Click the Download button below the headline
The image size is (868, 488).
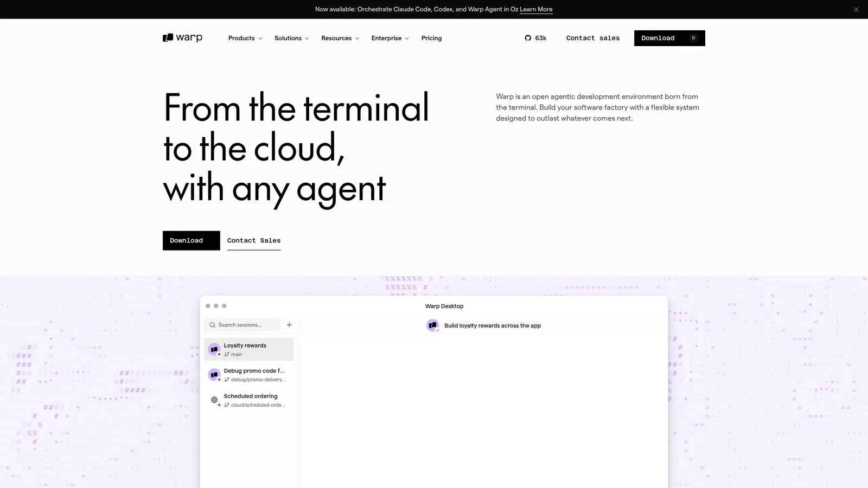click(x=192, y=241)
